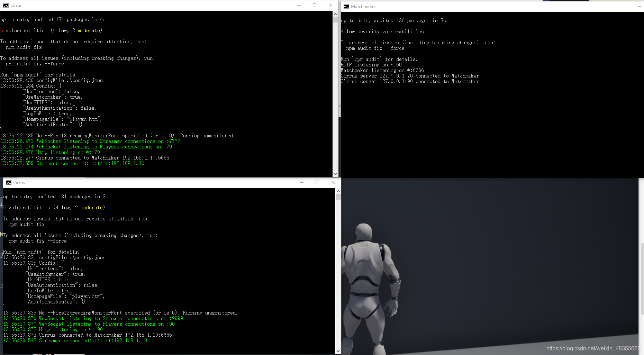The width and height of the screenshot is (644, 355).
Task: Click the Matchmaker window's console icon
Action: (x=346, y=6)
